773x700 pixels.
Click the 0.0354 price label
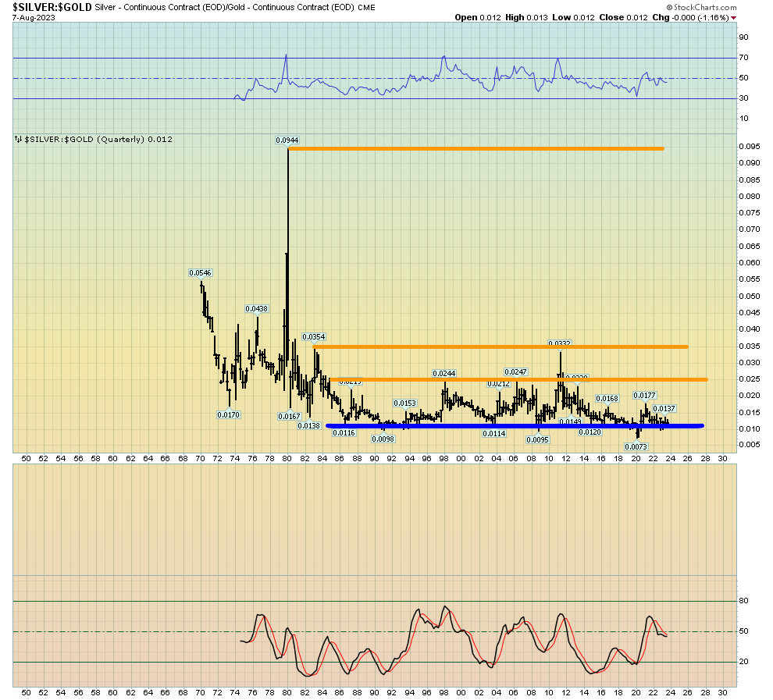pos(313,337)
